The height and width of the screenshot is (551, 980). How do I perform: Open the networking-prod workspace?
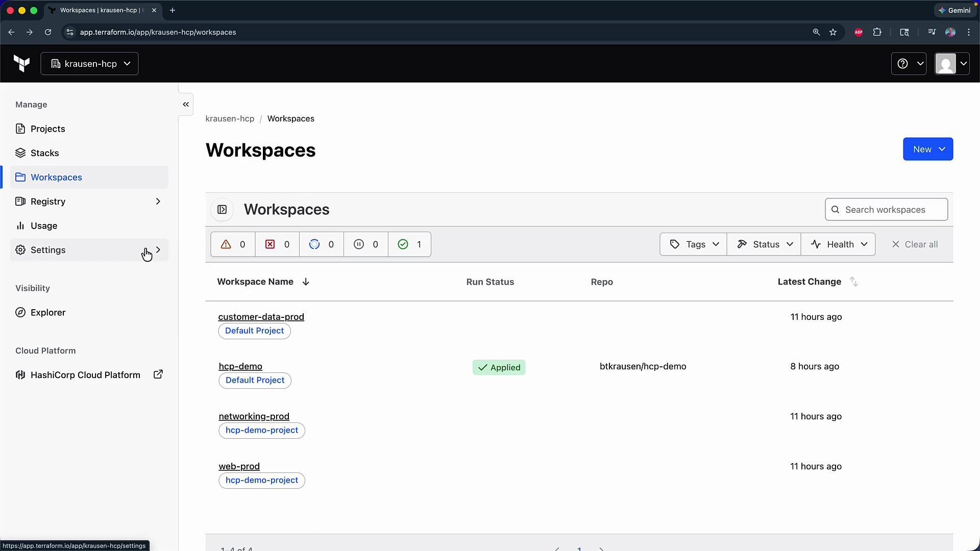(x=254, y=416)
